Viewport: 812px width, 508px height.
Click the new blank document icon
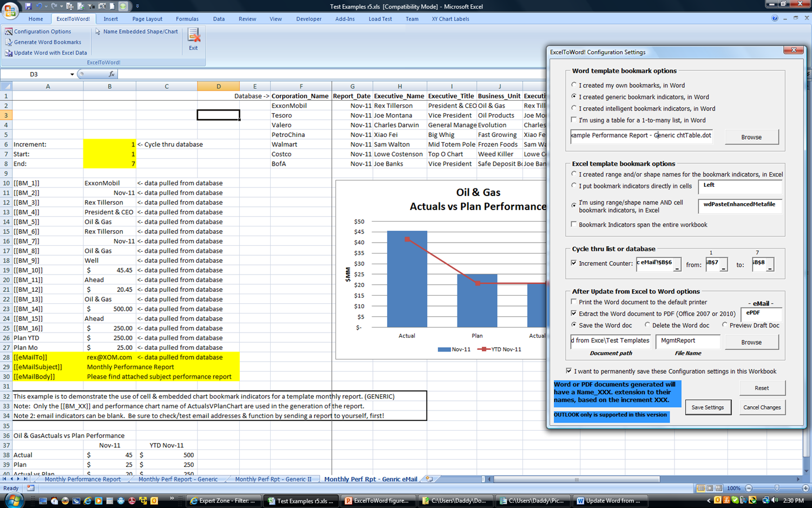tap(113, 6)
